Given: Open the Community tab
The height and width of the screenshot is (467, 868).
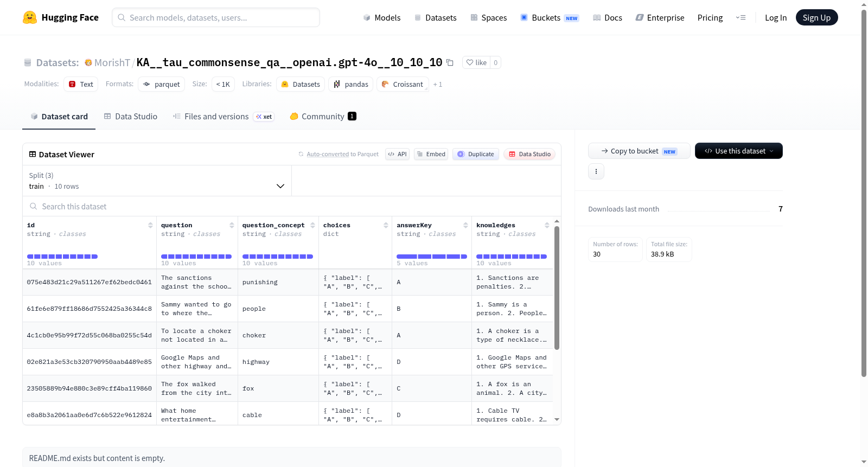Looking at the screenshot, I should (x=323, y=116).
